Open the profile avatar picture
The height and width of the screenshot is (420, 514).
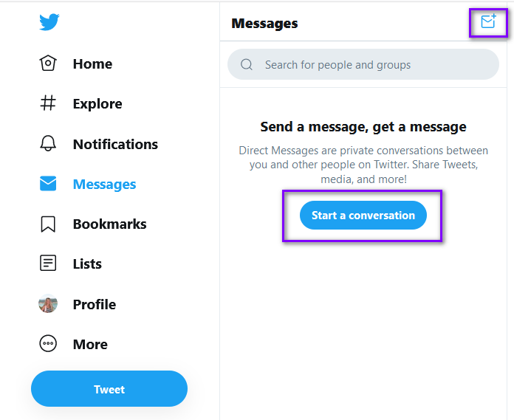point(48,303)
